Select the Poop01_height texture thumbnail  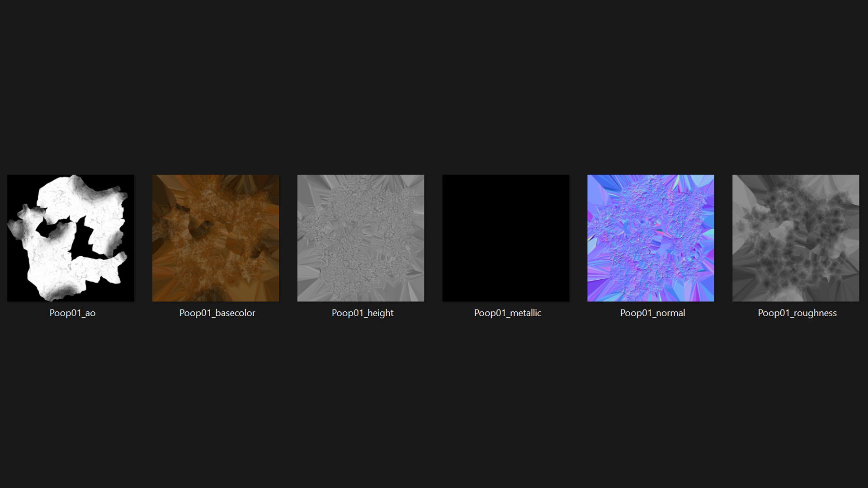[361, 238]
